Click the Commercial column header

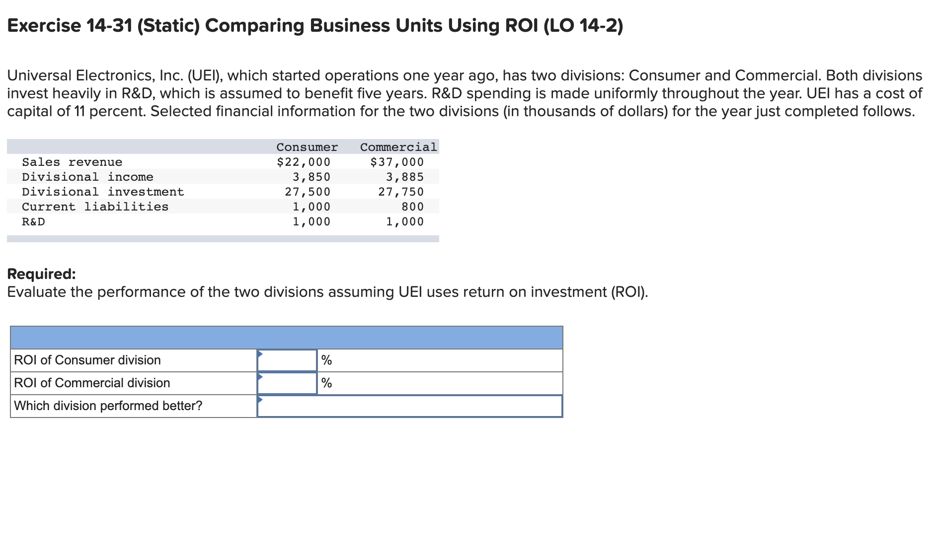pos(398,147)
